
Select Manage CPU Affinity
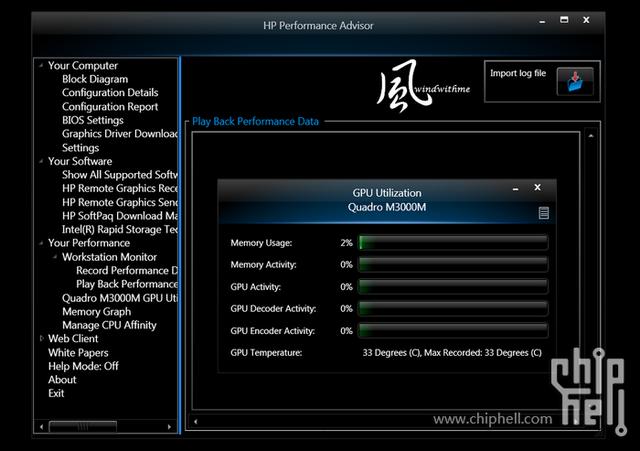click(x=109, y=325)
